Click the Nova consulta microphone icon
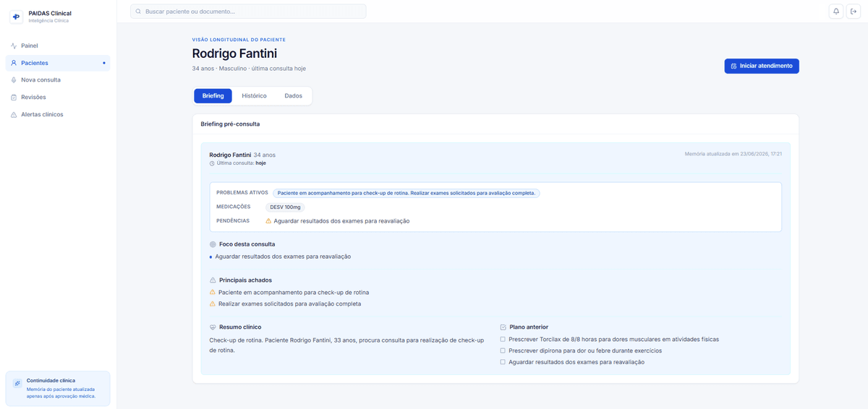Image resolution: width=868 pixels, height=409 pixels. click(x=14, y=80)
